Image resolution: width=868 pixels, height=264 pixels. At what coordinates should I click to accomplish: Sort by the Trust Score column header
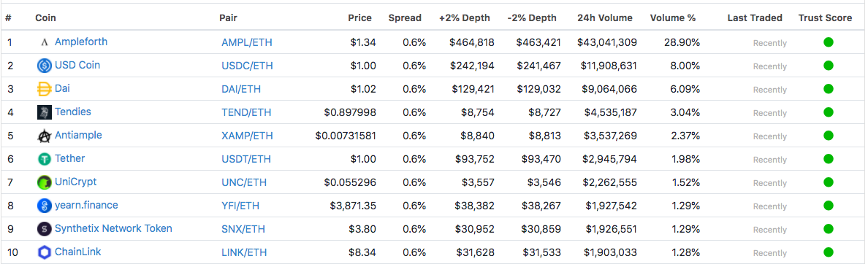point(825,18)
